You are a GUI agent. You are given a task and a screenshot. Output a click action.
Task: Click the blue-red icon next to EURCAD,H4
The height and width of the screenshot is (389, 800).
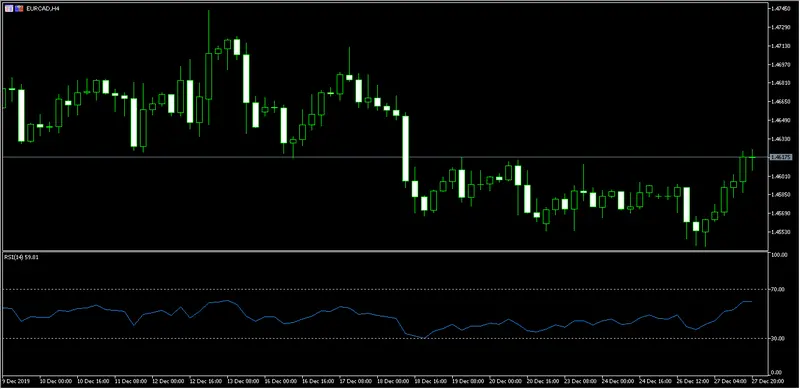[19, 9]
